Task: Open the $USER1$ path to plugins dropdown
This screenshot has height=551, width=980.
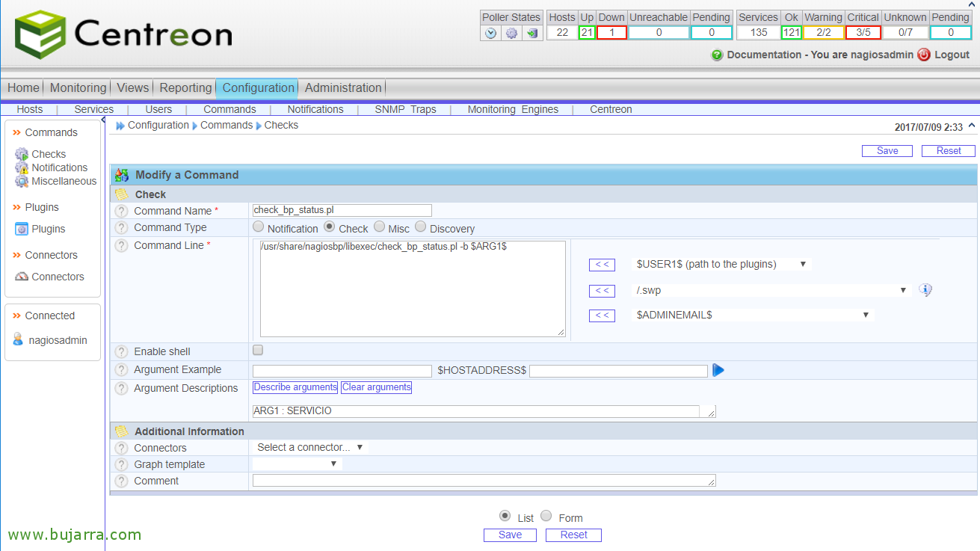Action: [x=721, y=264]
